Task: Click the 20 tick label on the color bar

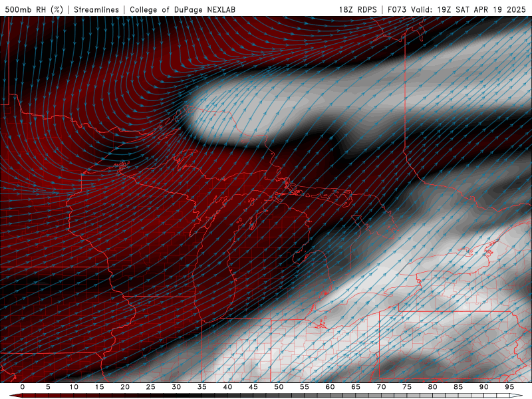Action: 125,387
